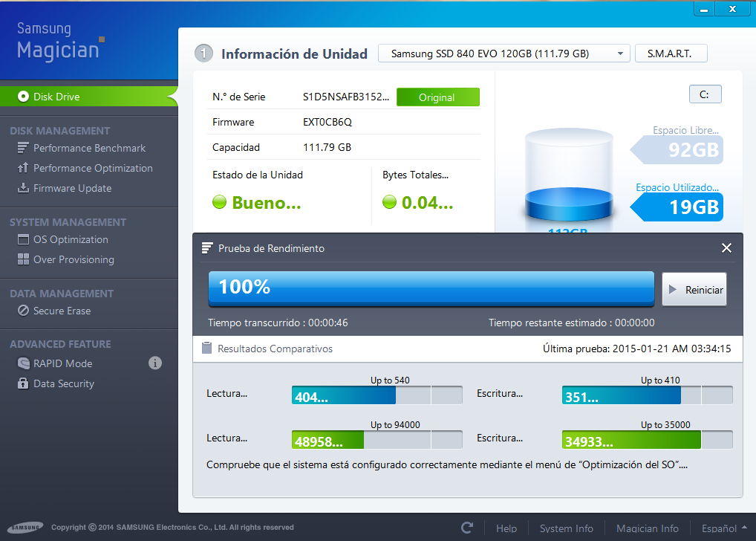Click Reiniciar to restart the benchmark
The height and width of the screenshot is (541, 756).
pos(694,290)
